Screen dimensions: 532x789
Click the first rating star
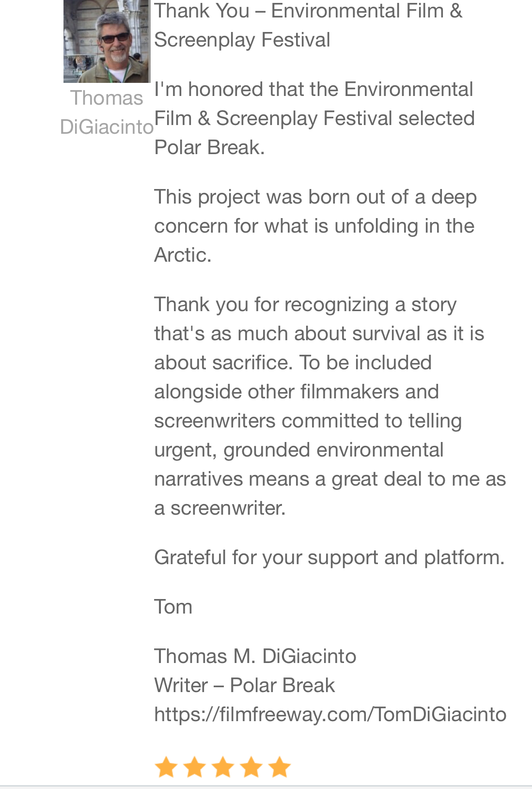pyautogui.click(x=166, y=767)
